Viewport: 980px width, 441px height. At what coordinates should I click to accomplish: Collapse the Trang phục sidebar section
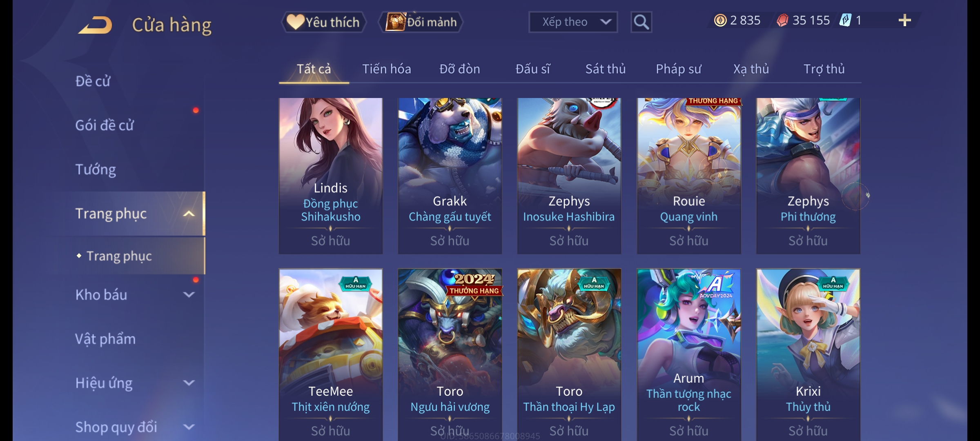[x=189, y=214]
